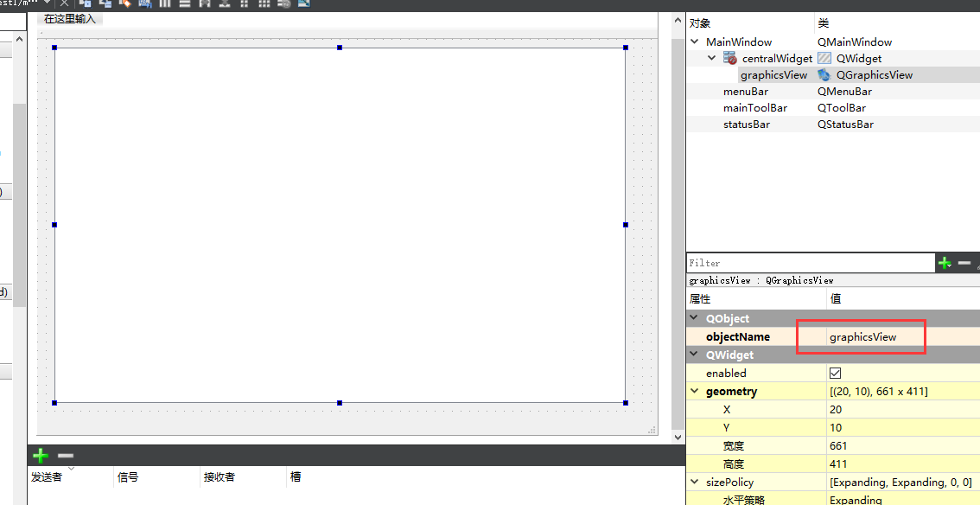Toggle the enabled checkbox for graphicsView

pyautogui.click(x=837, y=373)
